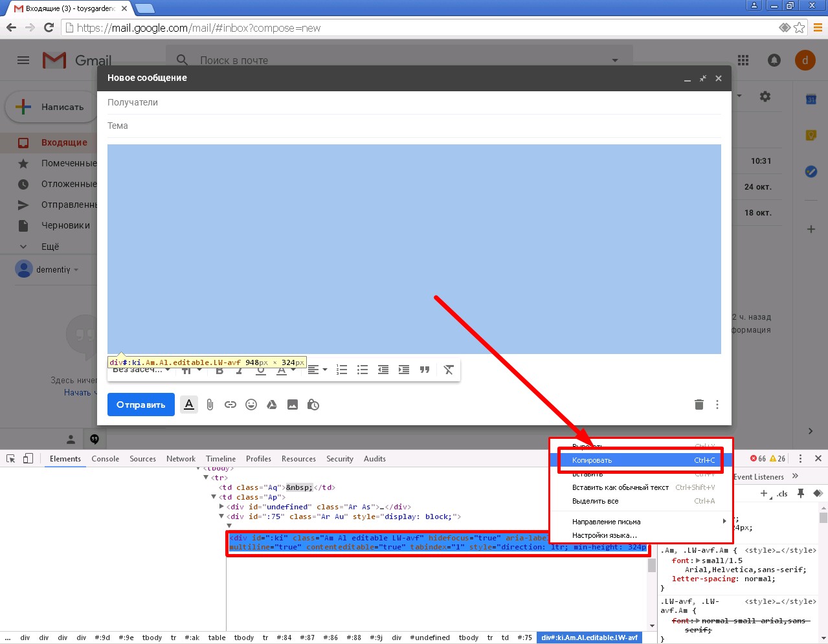The image size is (828, 644).
Task: Click the numbered list icon in formatting bar
Action: click(x=342, y=370)
